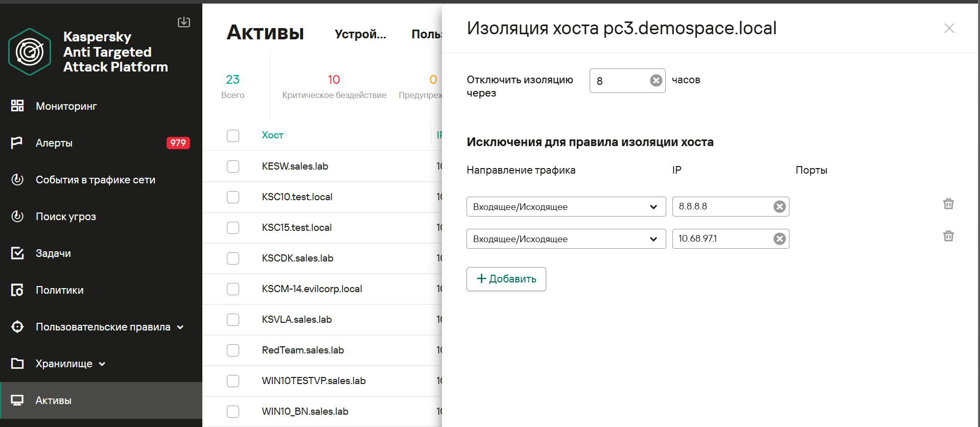Tick the checkbox for KESW.sales.lab
This screenshot has height=427, width=980.
233,167
